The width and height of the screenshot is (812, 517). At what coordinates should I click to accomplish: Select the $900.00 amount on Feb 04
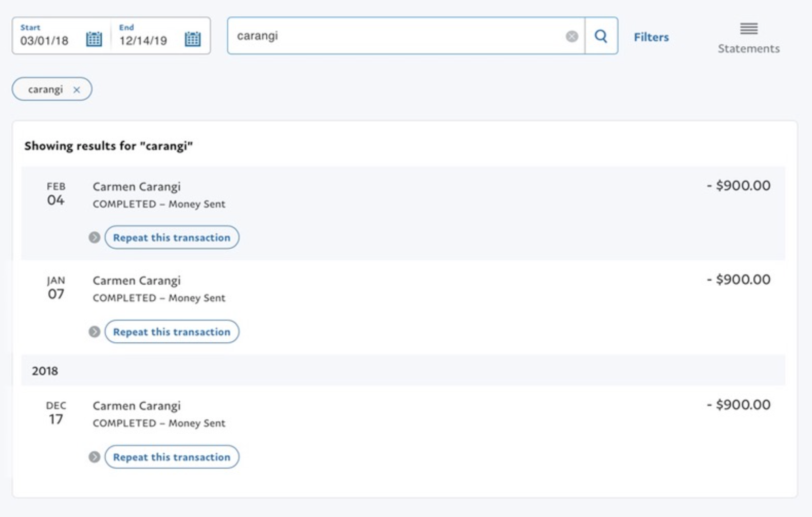(x=739, y=186)
